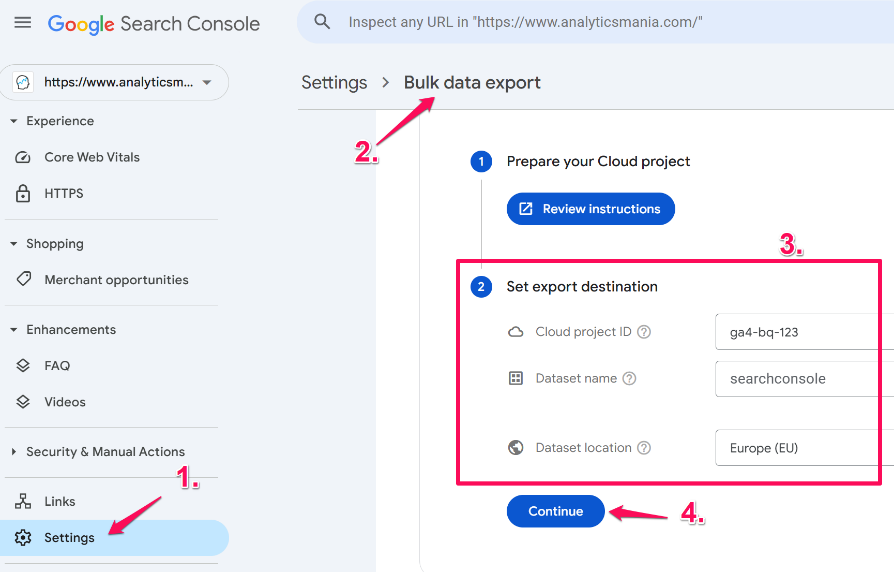Open the Links report
894x572 pixels.
pyautogui.click(x=60, y=501)
